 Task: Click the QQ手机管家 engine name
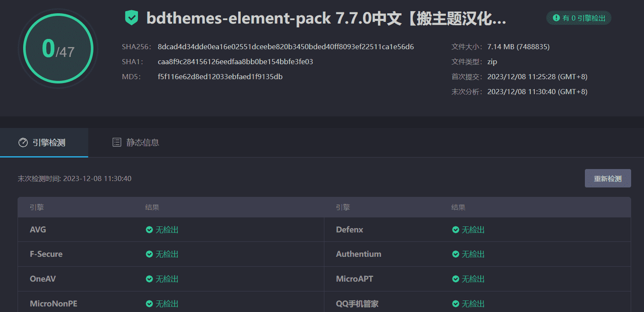(x=357, y=304)
